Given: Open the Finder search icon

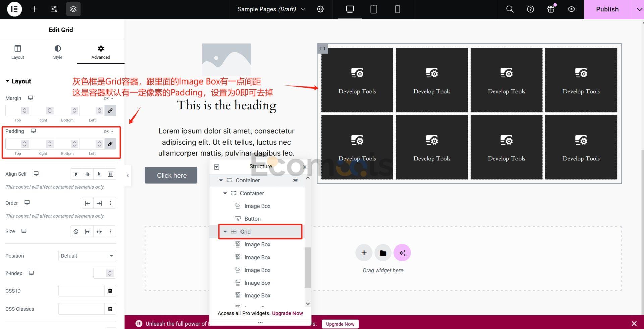Looking at the screenshot, I should pos(510,9).
